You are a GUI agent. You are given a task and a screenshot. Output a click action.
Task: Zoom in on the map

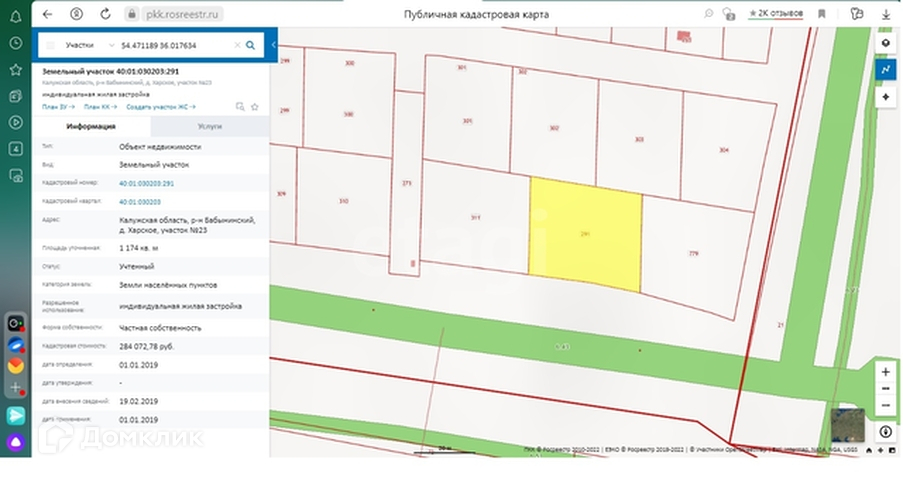(x=886, y=372)
